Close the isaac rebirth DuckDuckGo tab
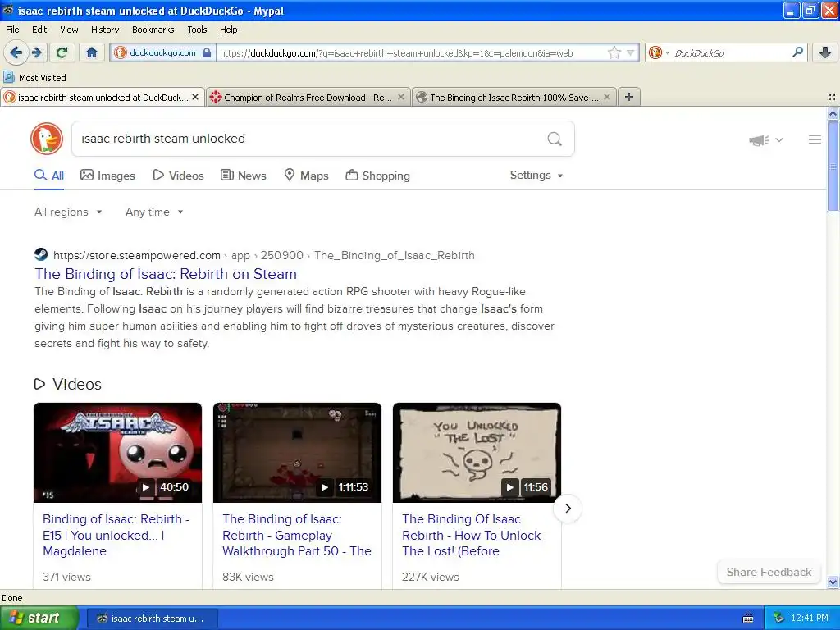840x630 pixels. [195, 97]
